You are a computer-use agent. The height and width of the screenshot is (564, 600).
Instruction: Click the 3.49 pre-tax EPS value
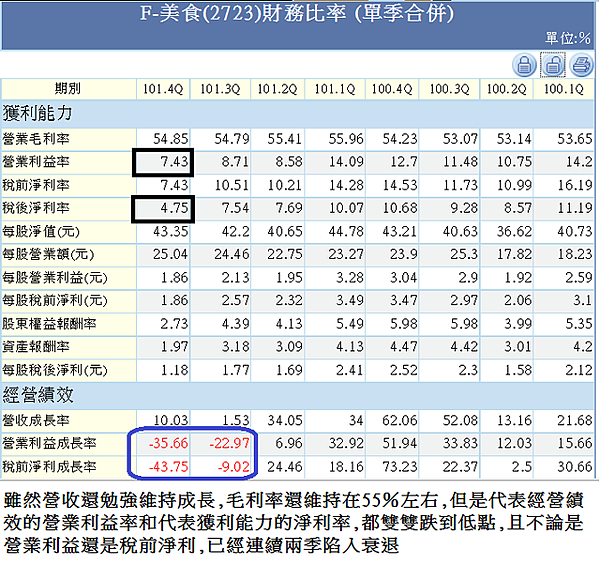tap(350, 301)
